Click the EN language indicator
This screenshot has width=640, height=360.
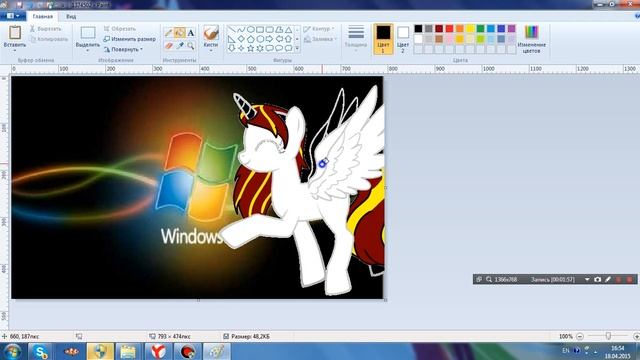565,350
